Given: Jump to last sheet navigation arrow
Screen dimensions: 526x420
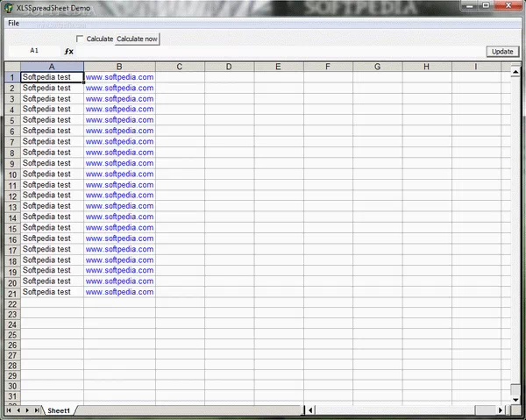Looking at the screenshot, I should pos(38,409).
